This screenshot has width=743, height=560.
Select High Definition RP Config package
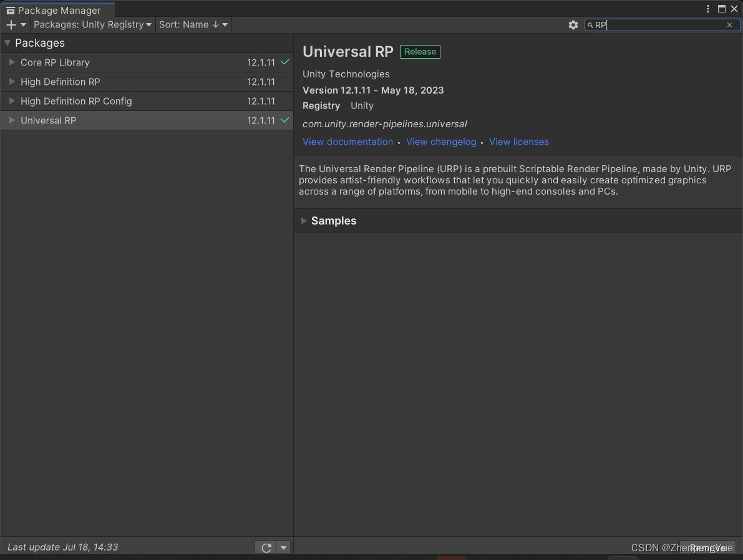[x=147, y=102]
